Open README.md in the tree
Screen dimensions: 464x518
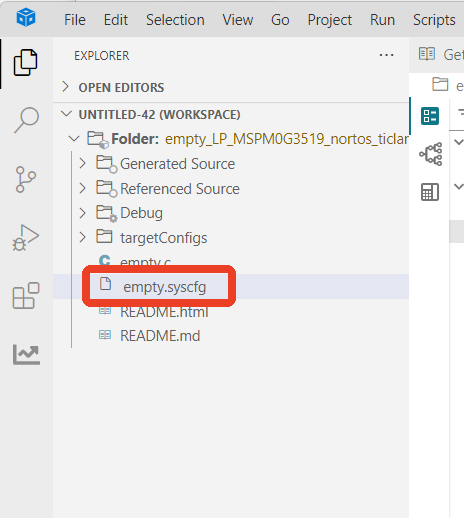[x=160, y=336]
